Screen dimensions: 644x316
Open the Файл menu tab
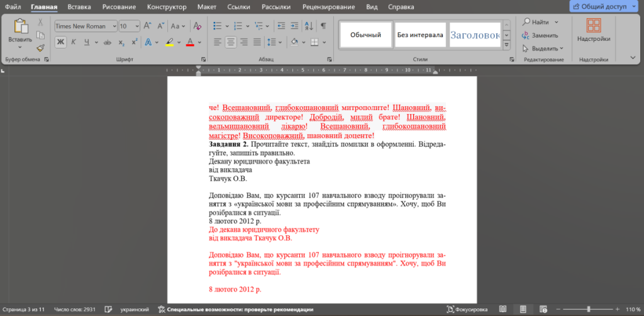pos(13,7)
